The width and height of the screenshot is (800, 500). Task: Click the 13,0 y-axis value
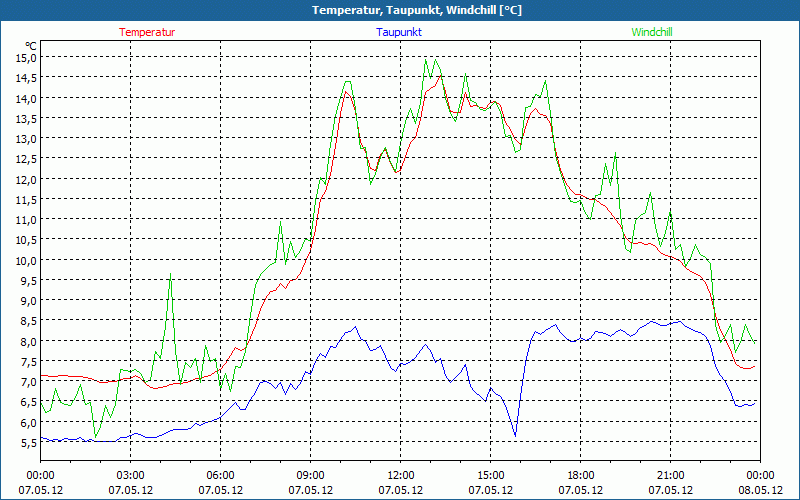pos(27,139)
